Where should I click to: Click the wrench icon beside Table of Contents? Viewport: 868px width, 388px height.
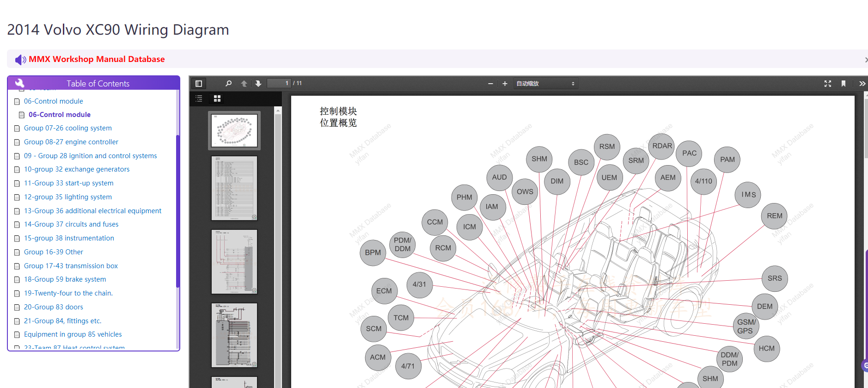tap(19, 83)
